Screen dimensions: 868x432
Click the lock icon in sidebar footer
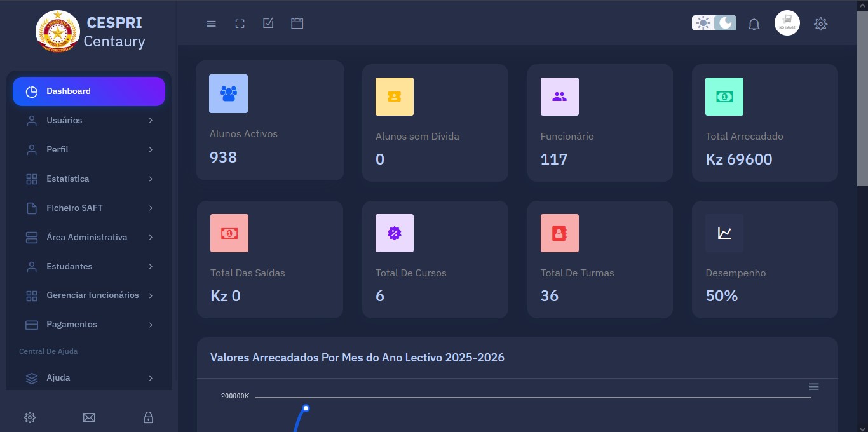[x=148, y=417]
